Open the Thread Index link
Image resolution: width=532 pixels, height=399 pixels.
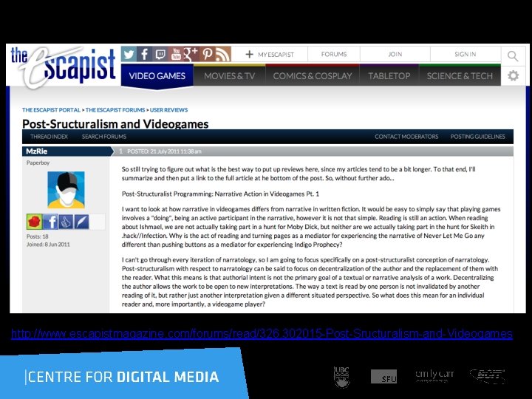point(49,137)
